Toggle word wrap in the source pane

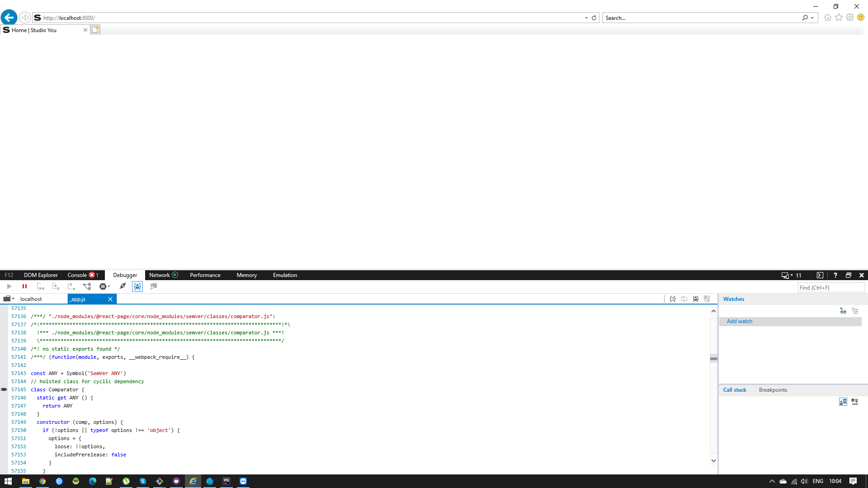[x=684, y=299]
